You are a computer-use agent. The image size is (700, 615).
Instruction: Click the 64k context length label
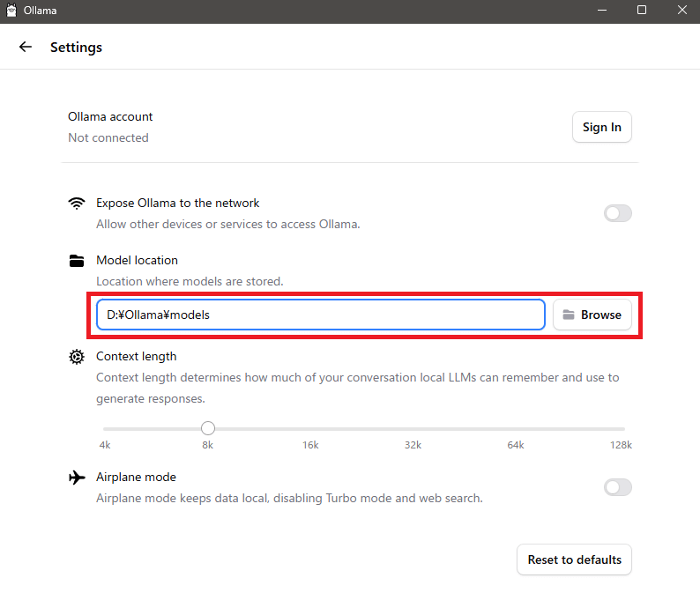[516, 445]
